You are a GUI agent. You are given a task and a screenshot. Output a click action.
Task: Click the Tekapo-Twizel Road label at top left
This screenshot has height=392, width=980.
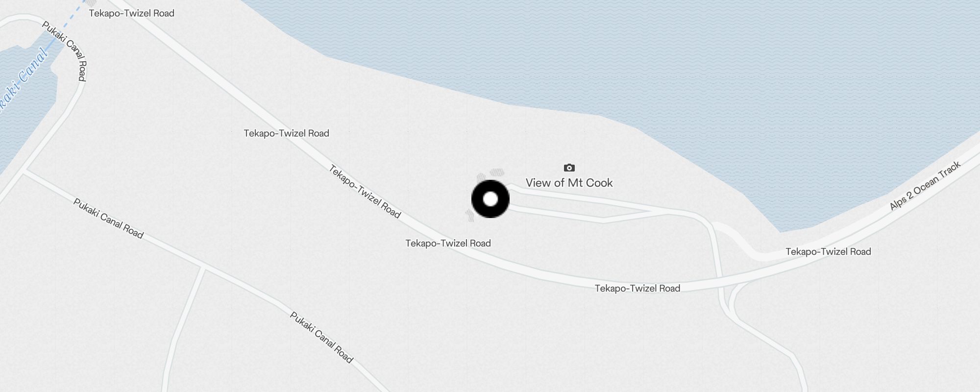(x=131, y=13)
